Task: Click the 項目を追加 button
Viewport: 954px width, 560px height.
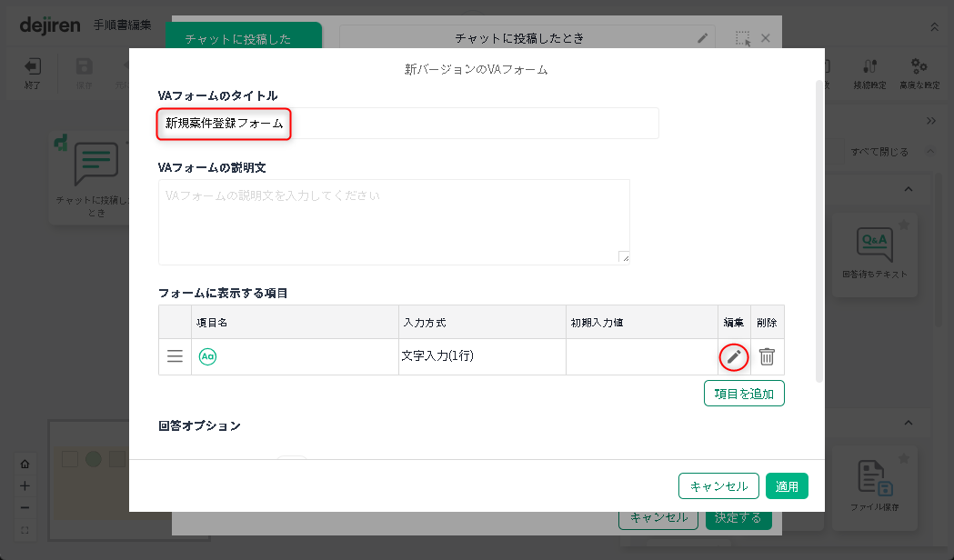Action: tap(743, 394)
